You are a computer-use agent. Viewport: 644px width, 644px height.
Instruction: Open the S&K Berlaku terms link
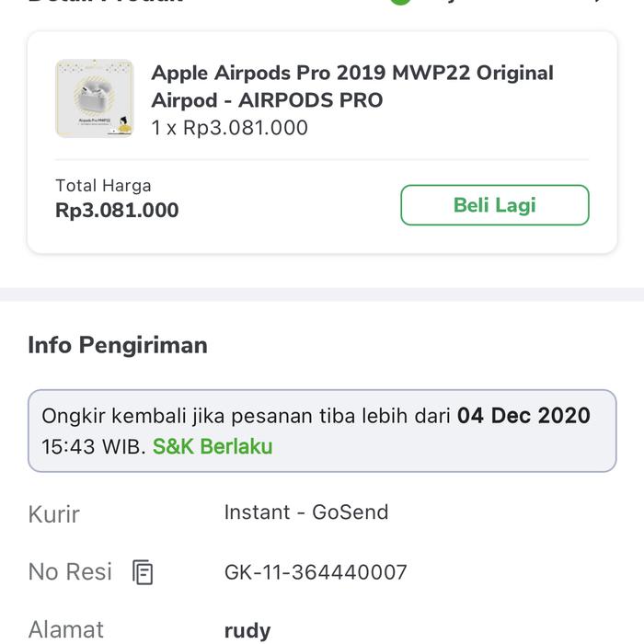(x=213, y=446)
